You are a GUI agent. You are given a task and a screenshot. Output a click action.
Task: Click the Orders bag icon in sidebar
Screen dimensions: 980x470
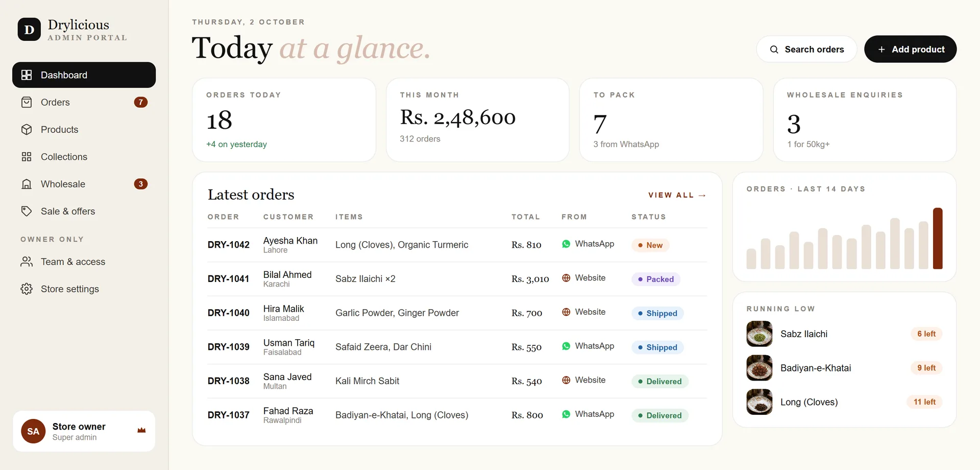(27, 102)
